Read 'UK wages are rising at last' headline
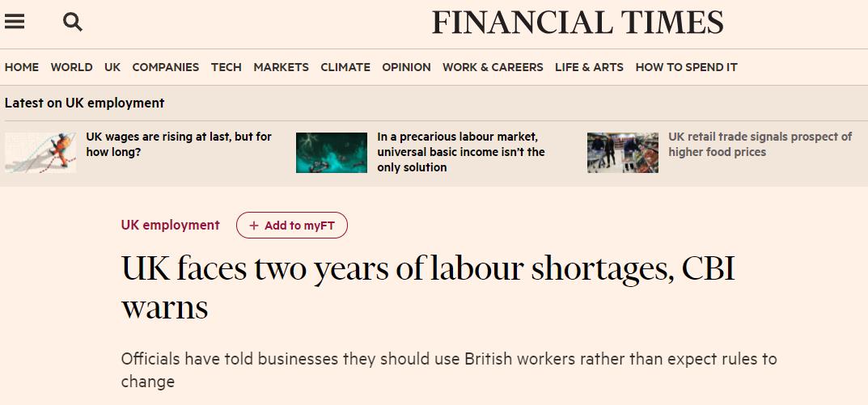 point(178,144)
